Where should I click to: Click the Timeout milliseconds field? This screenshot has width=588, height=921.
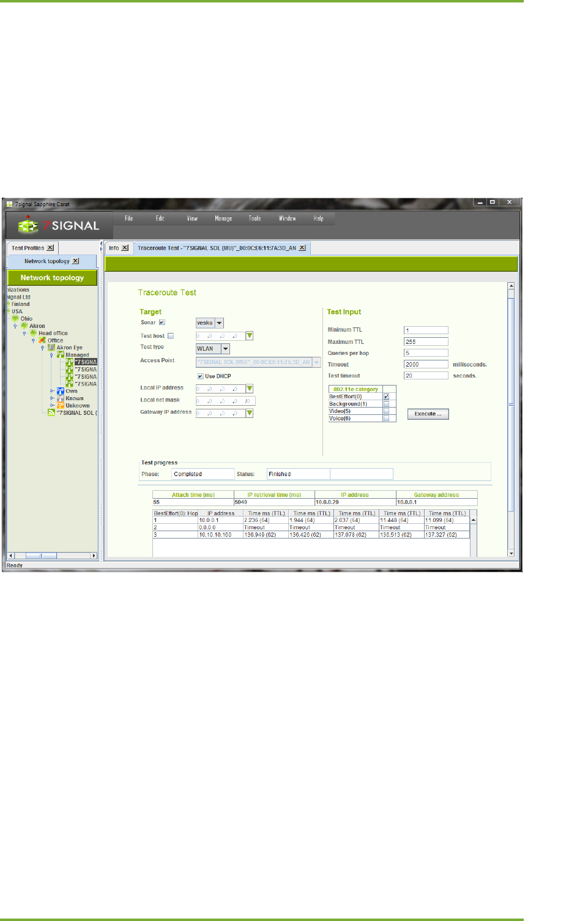pos(426,365)
